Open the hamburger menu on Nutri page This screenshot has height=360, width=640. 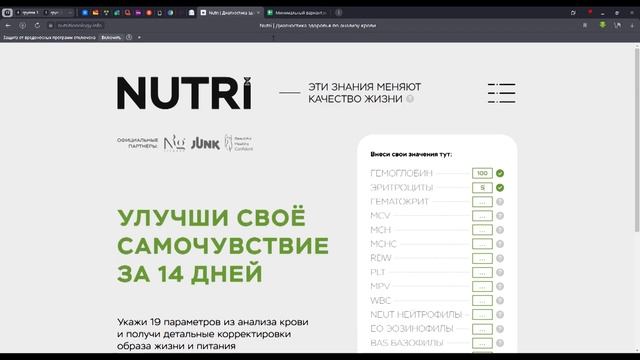(501, 93)
